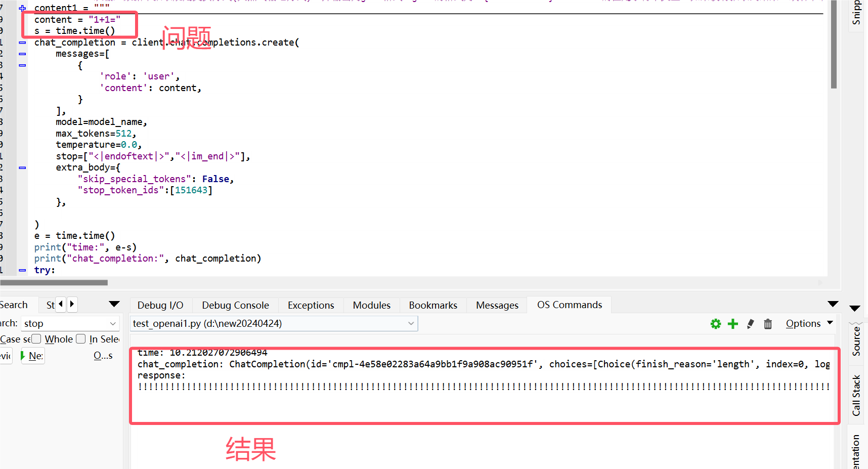Open the Modules tab
Screen dimensions: 868x469
click(372, 305)
